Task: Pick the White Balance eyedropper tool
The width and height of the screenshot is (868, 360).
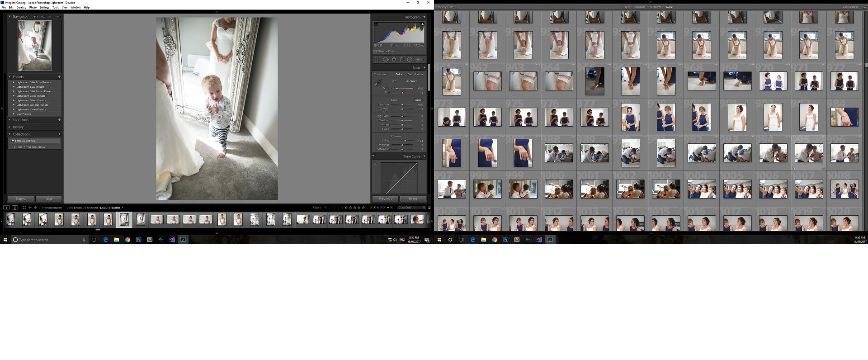Action: click(x=378, y=83)
